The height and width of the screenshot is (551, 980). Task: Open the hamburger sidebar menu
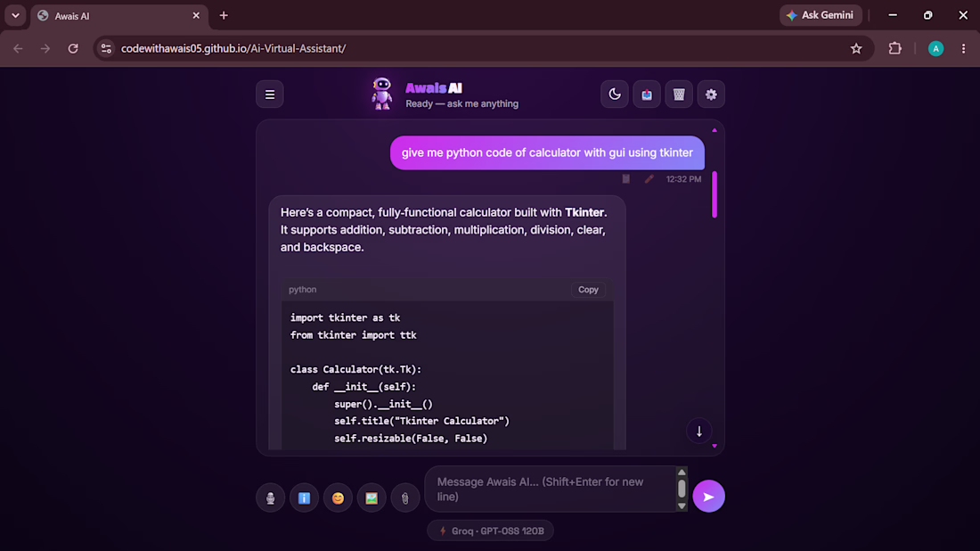point(269,95)
